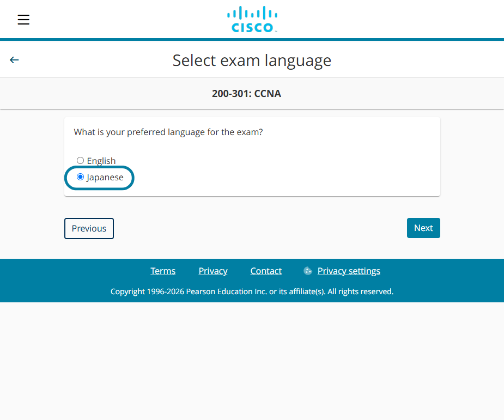
Task: Open the Terms link in footer
Action: [163, 271]
